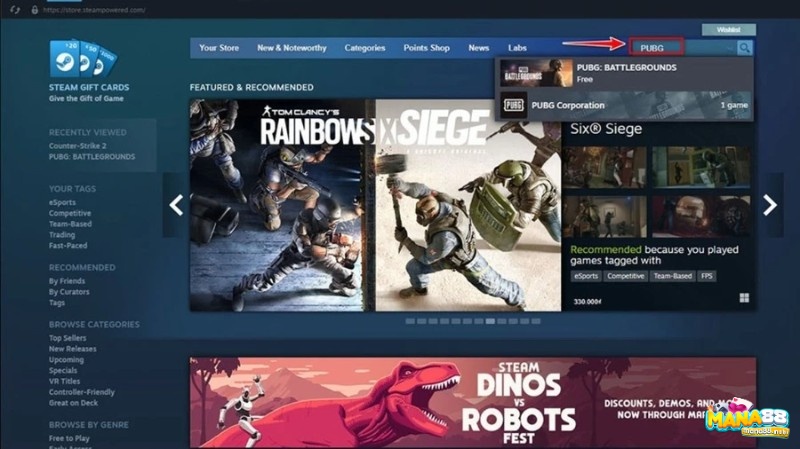Viewport: 800px width, 449px height.
Task: Open New & Noteworthy menu
Action: tap(292, 48)
